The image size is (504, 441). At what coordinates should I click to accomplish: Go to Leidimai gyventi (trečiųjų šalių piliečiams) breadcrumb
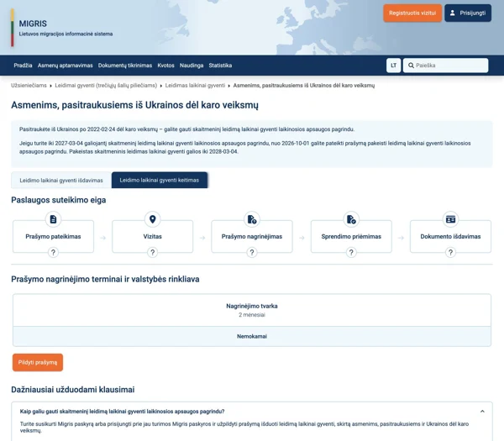pyautogui.click(x=106, y=85)
